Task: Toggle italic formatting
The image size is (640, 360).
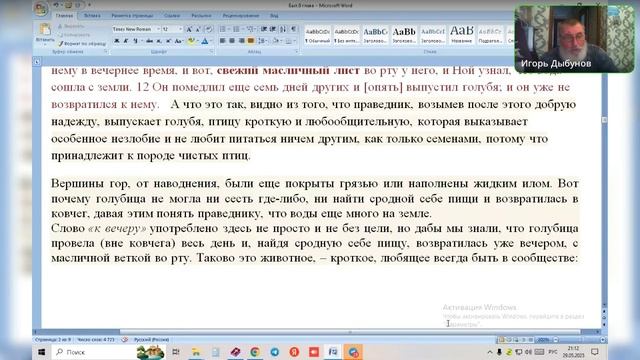Action: (x=126, y=41)
